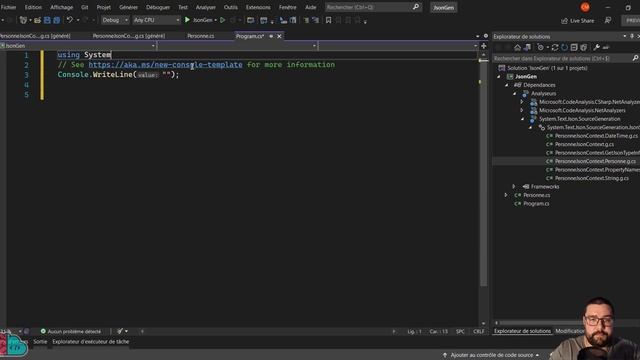Open the Extensions menu
The image size is (640, 360).
point(258,7)
